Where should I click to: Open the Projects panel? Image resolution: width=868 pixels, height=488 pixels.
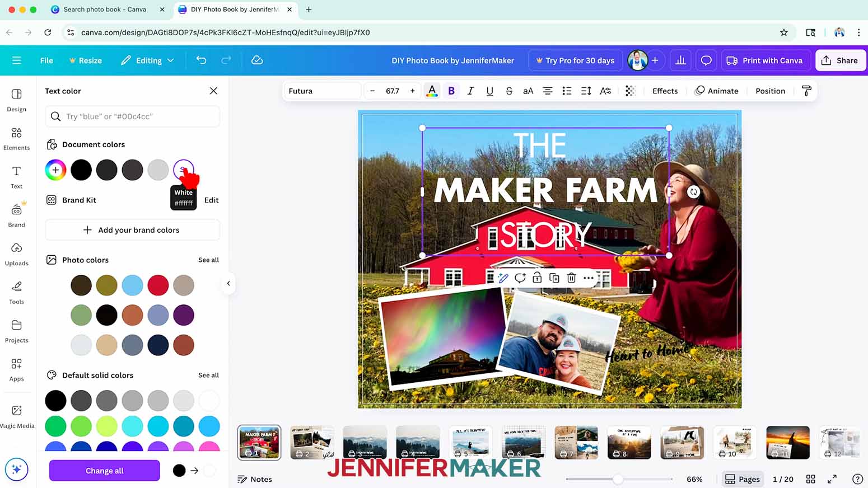point(17,331)
